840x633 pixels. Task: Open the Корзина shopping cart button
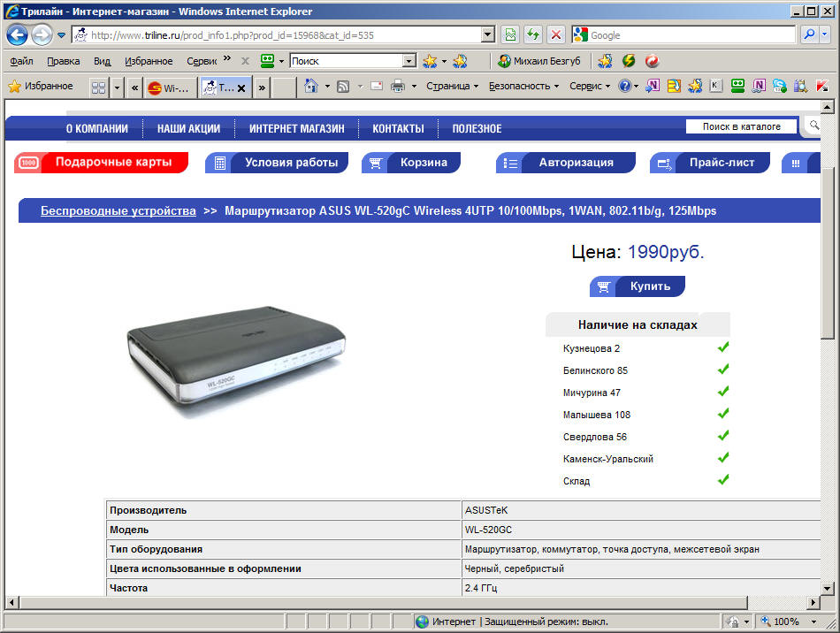click(411, 163)
